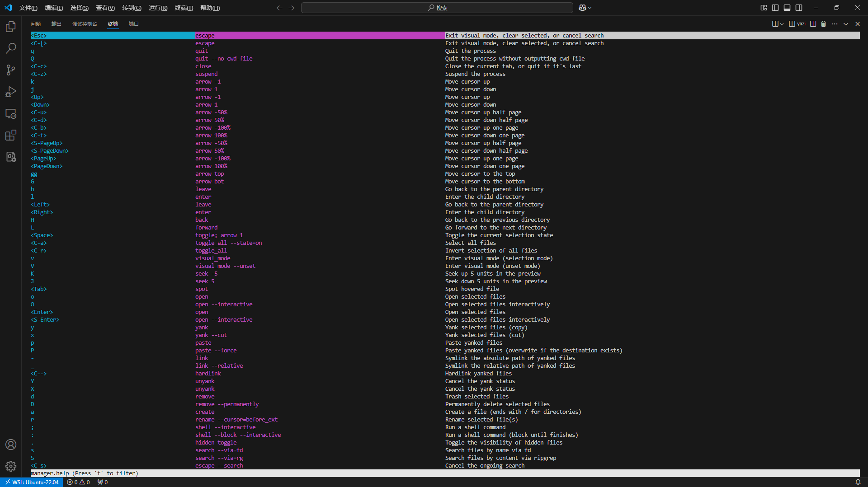The image size is (868, 487).
Task: Click 'rename --cursor=before_ext' command
Action: (x=236, y=420)
